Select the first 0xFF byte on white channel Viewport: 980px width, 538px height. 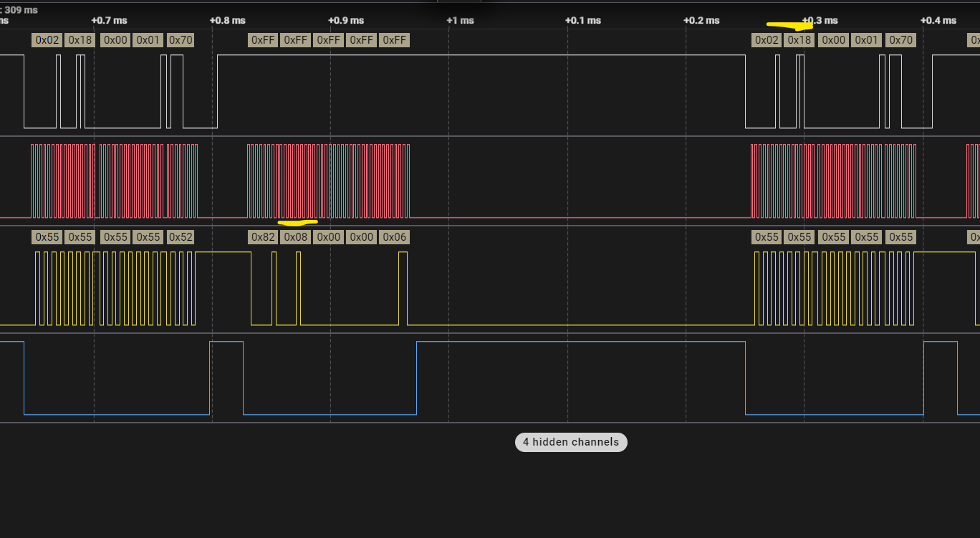pyautogui.click(x=263, y=40)
